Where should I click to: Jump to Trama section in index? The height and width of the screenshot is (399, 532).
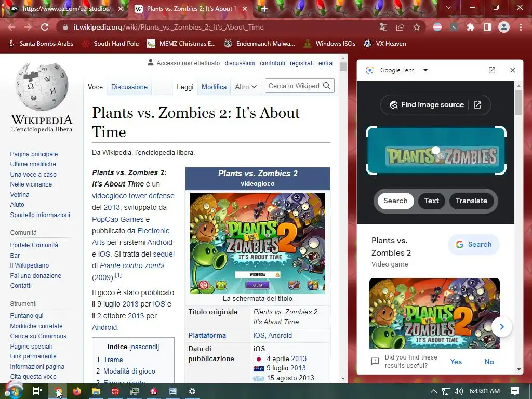point(113,360)
